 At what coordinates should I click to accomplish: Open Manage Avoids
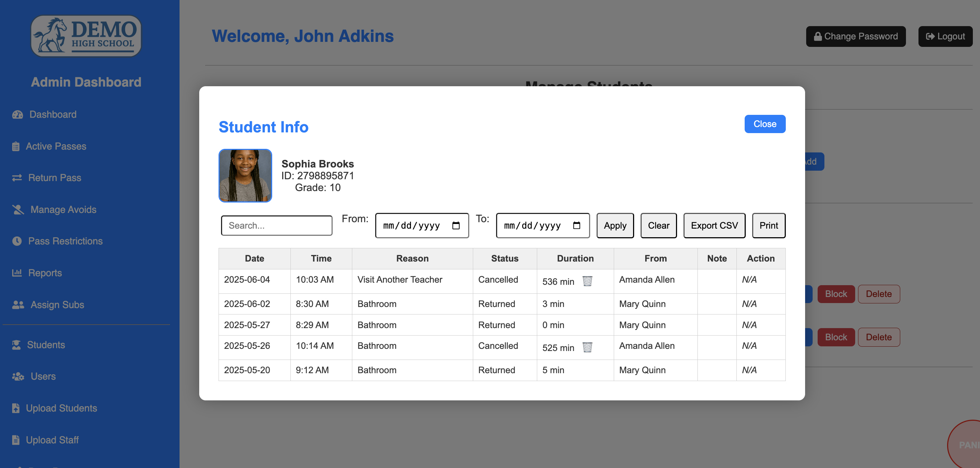click(x=63, y=209)
